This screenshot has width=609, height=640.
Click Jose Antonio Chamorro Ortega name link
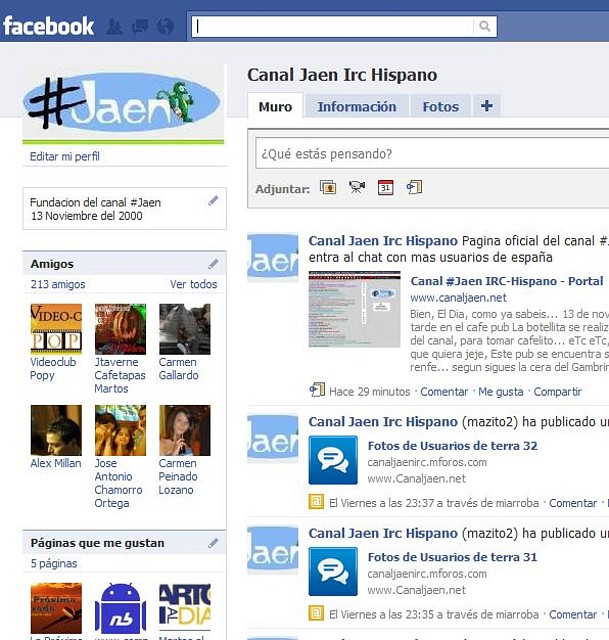pyautogui.click(x=118, y=483)
